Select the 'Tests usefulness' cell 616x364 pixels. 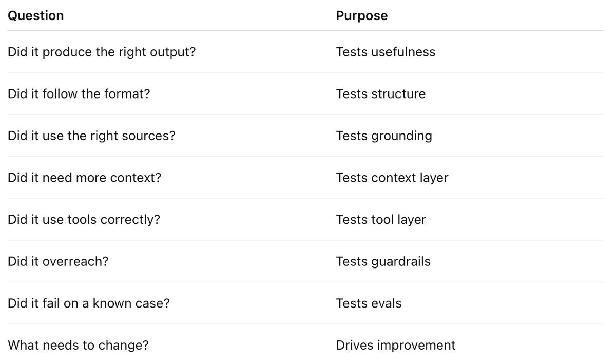tap(386, 52)
